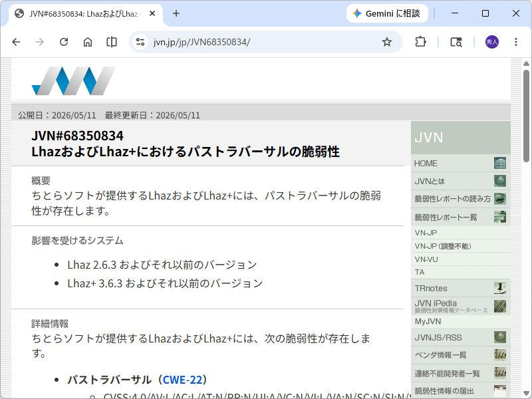Open the browser home page
The height and width of the screenshot is (399, 532).
pyautogui.click(x=88, y=42)
